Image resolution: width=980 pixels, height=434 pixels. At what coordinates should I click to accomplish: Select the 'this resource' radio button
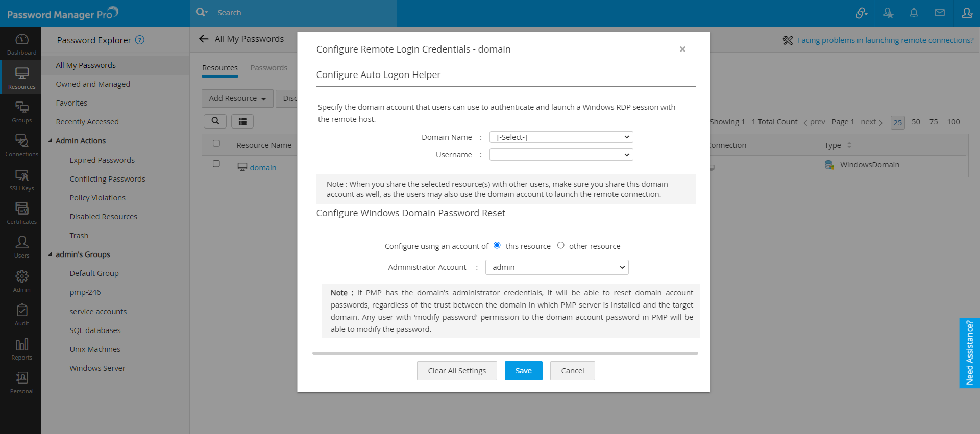point(497,245)
